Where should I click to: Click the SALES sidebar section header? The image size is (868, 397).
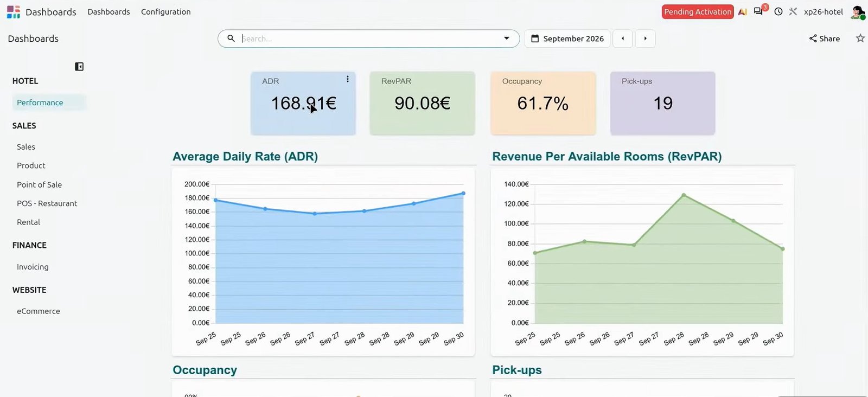24,126
